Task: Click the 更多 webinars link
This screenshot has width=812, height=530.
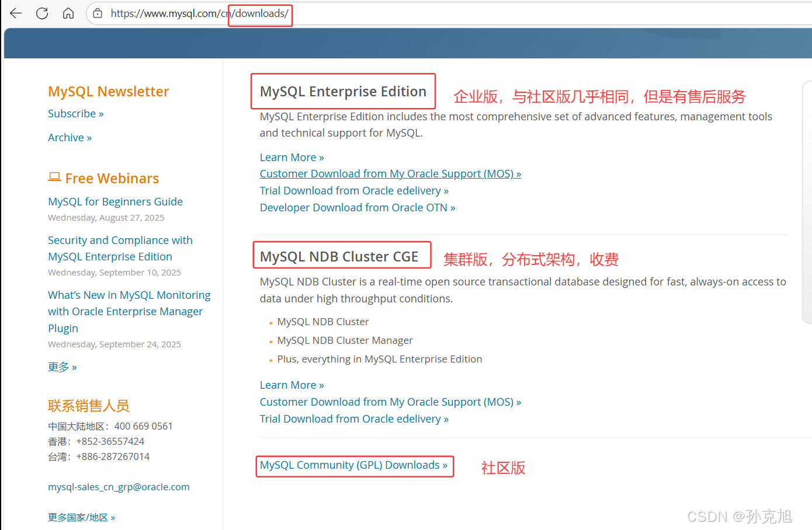Action: coord(63,367)
